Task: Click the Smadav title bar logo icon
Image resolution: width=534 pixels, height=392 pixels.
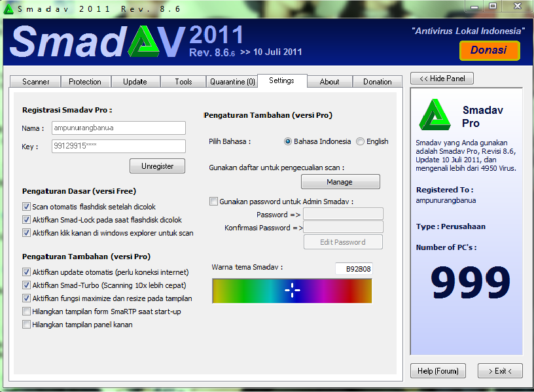Action: pos(8,9)
